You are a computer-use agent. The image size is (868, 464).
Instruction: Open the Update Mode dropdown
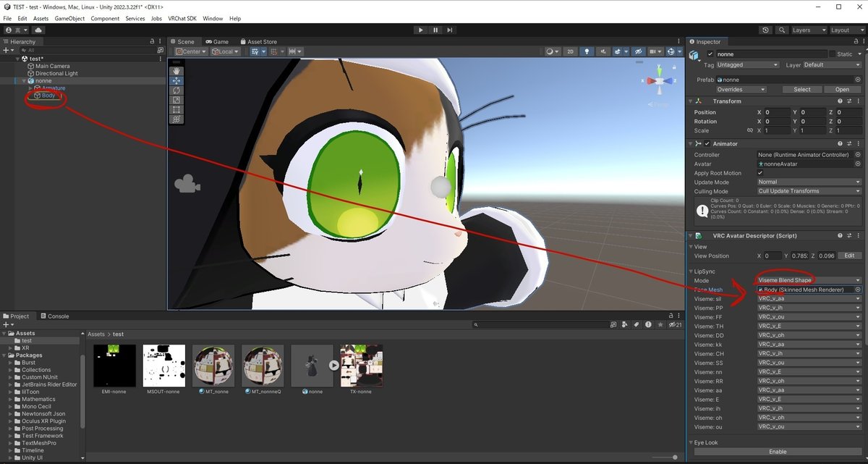(809, 182)
